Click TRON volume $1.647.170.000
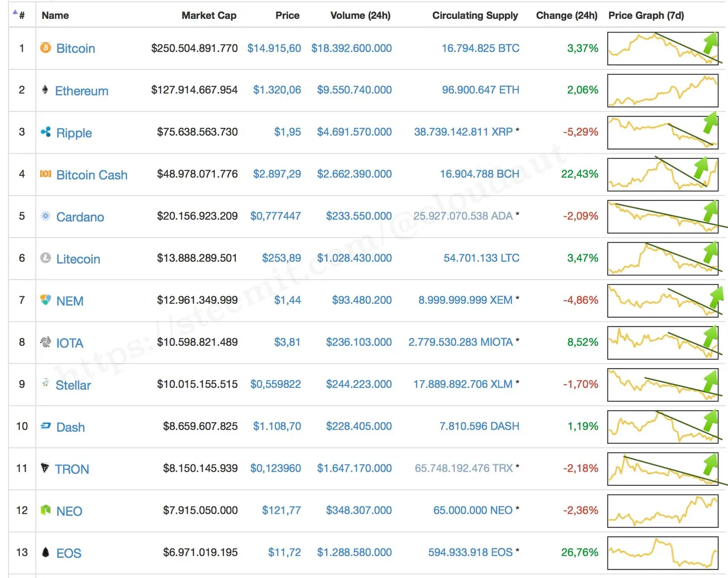Image resolution: width=728 pixels, height=578 pixels. point(354,468)
